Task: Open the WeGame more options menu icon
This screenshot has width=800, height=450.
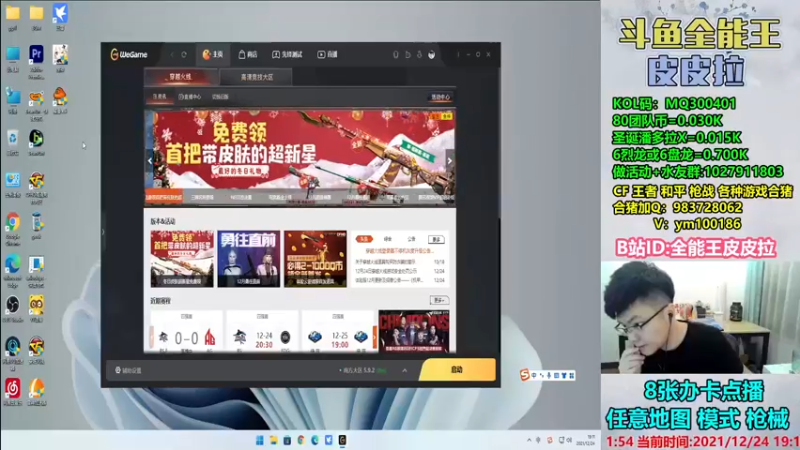Action: 458,55
